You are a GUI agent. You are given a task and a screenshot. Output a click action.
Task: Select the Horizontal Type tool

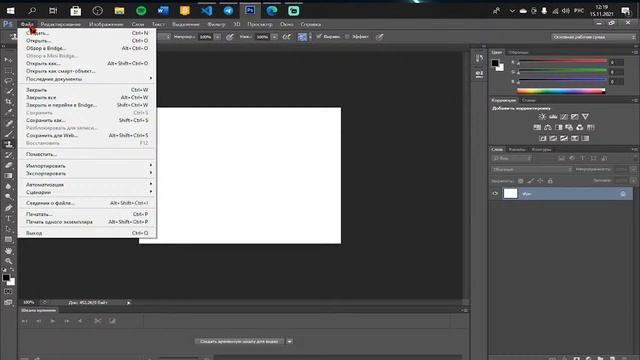8,218
